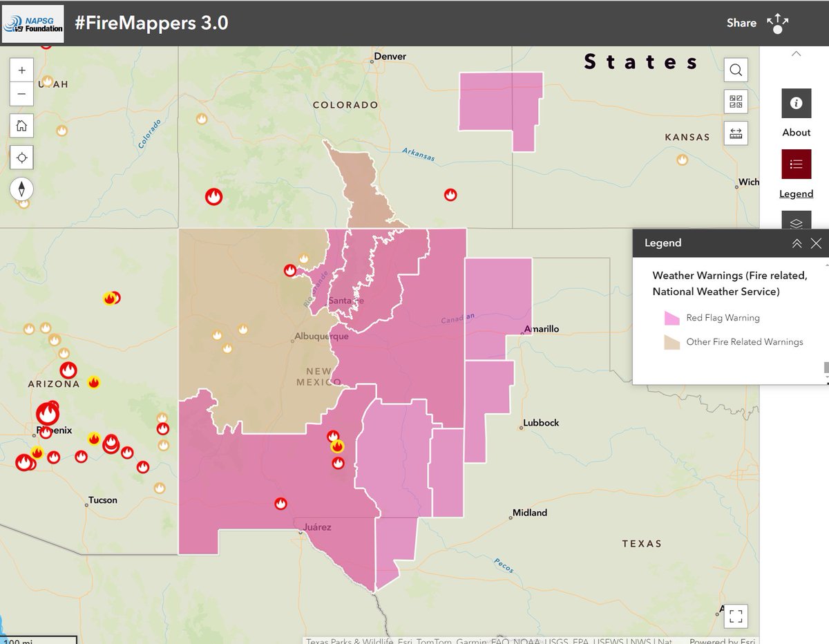Click the Share text button

(741, 23)
